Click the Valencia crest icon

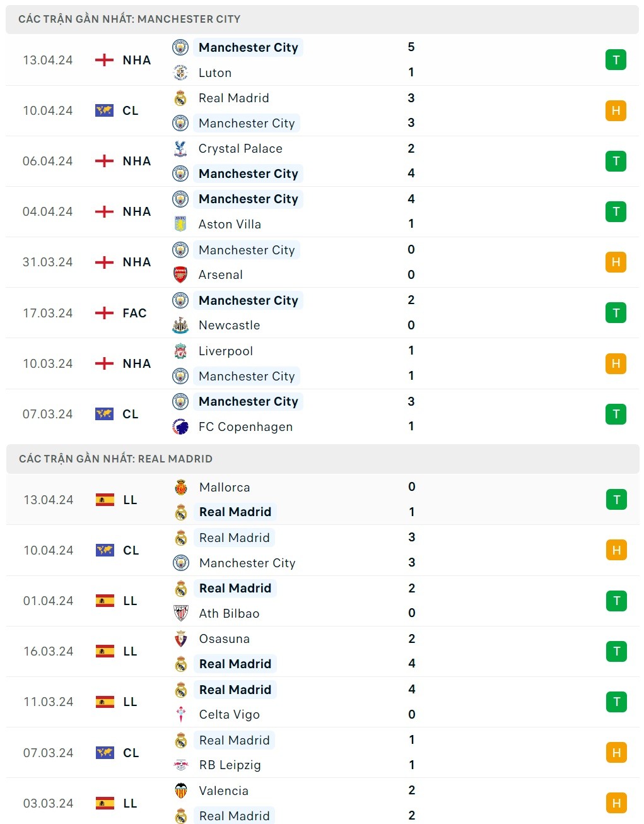181,791
